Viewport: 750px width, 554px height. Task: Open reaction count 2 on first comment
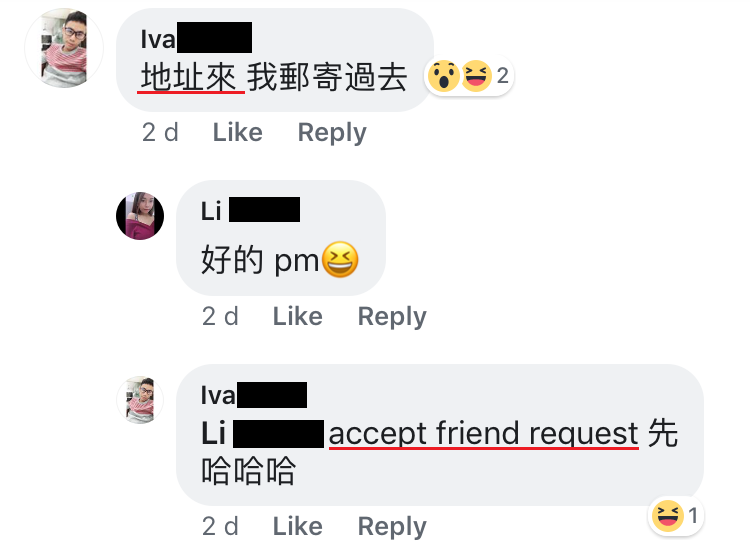click(502, 76)
